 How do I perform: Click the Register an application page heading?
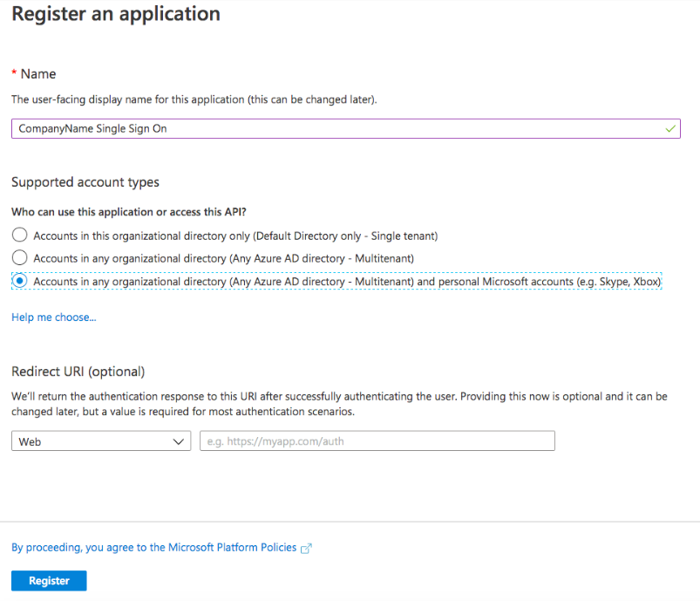[x=115, y=15]
